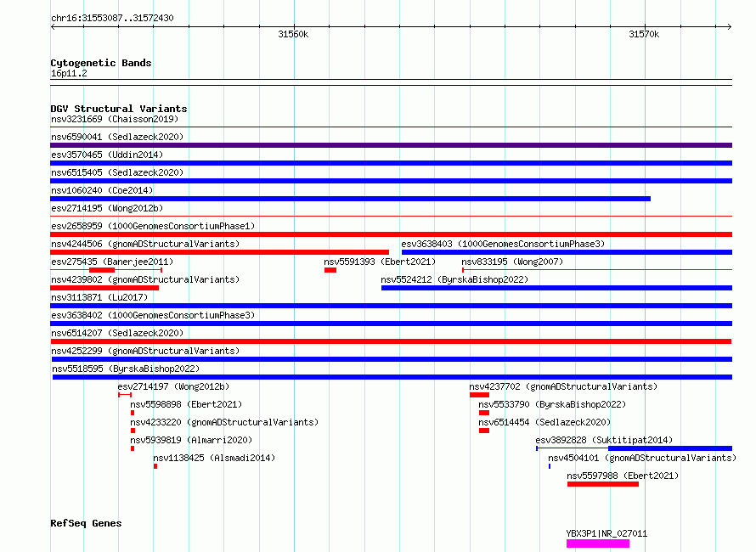The height and width of the screenshot is (552, 756).
Task: Select the nsv5518595 (ByrskaBishop2022) label
Action: [126, 369]
